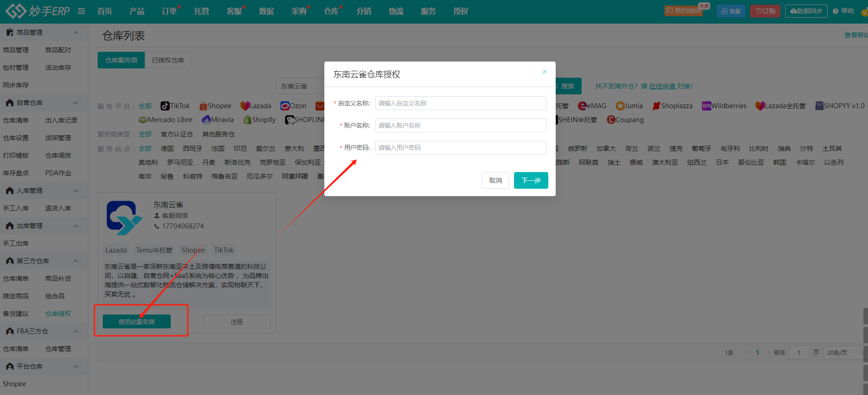Select 官方认证仓 service type filter
The height and width of the screenshot is (395, 868).
[177, 134]
